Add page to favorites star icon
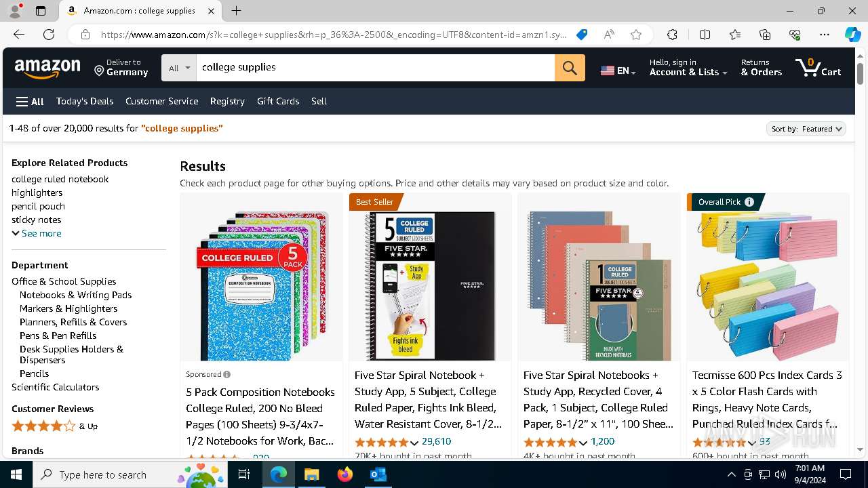Screen dimensions: 868x488 636,35
